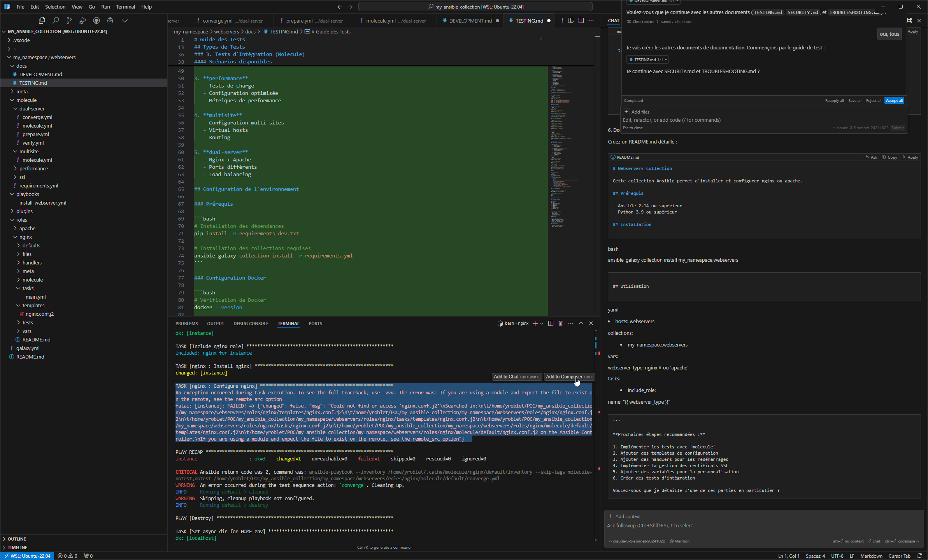Open the Search view icon
Screen dimensions: 928x560
(x=56, y=21)
